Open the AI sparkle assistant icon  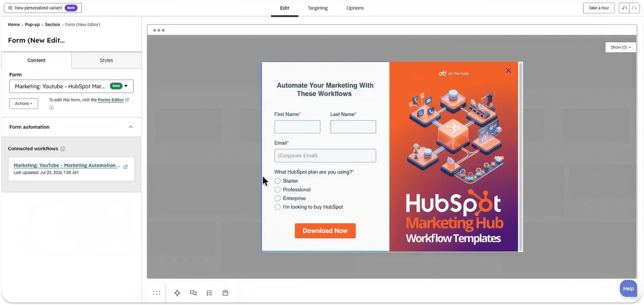177,293
